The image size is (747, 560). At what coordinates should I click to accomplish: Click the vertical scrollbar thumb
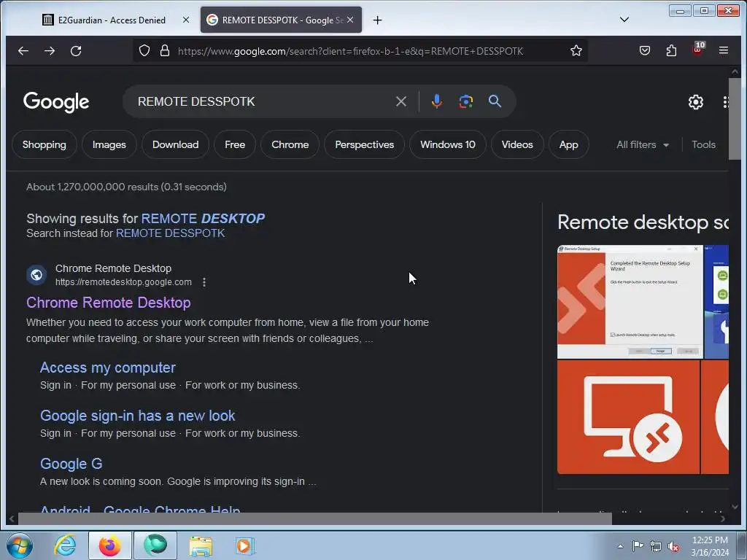pos(734,118)
